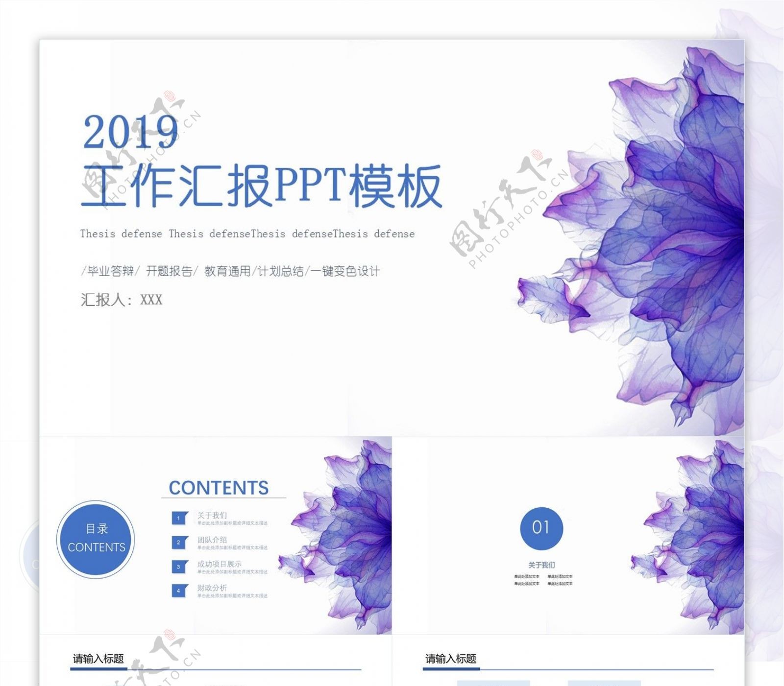Click the number 1 marker beside 关于我们
Viewport: 784px width, 686px height.
click(x=180, y=518)
